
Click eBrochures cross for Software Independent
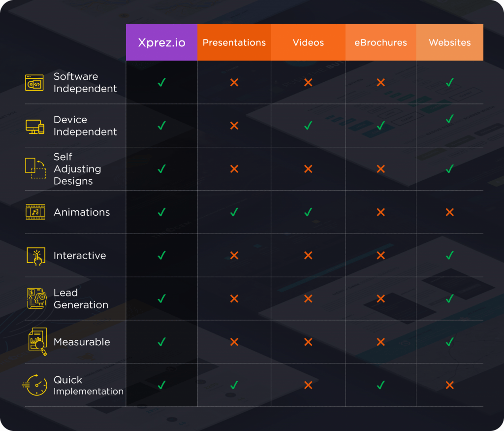[381, 83]
